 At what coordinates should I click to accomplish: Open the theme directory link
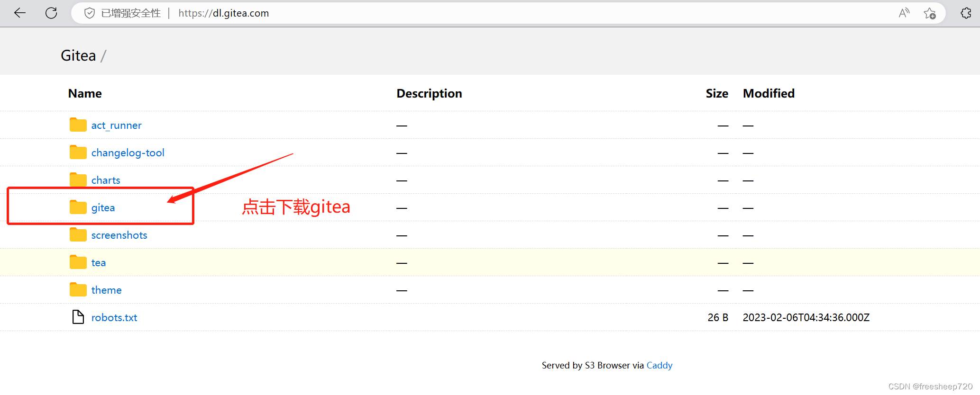tap(106, 290)
